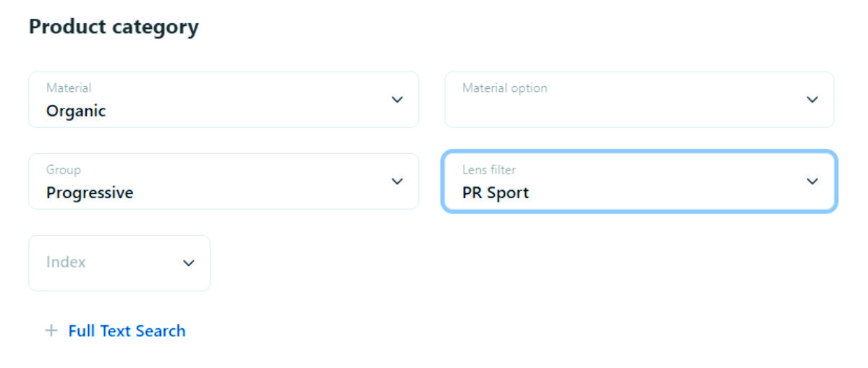This screenshot has width=868, height=368.
Task: Click the small Group field label
Action: (64, 170)
